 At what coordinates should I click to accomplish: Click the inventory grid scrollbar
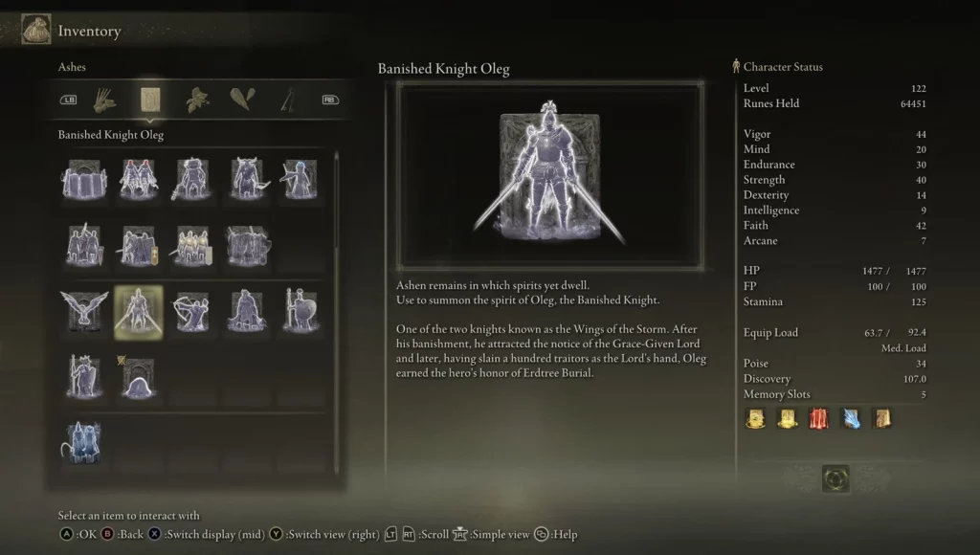[x=336, y=313]
